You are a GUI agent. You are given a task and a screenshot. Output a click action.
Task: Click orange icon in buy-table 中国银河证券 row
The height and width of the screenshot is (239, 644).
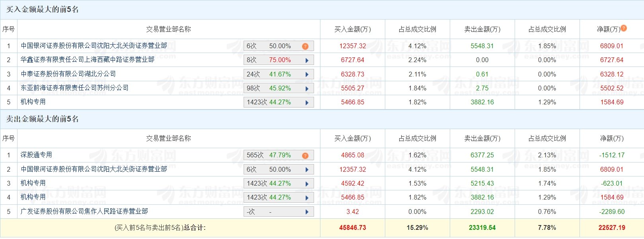pos(305,46)
